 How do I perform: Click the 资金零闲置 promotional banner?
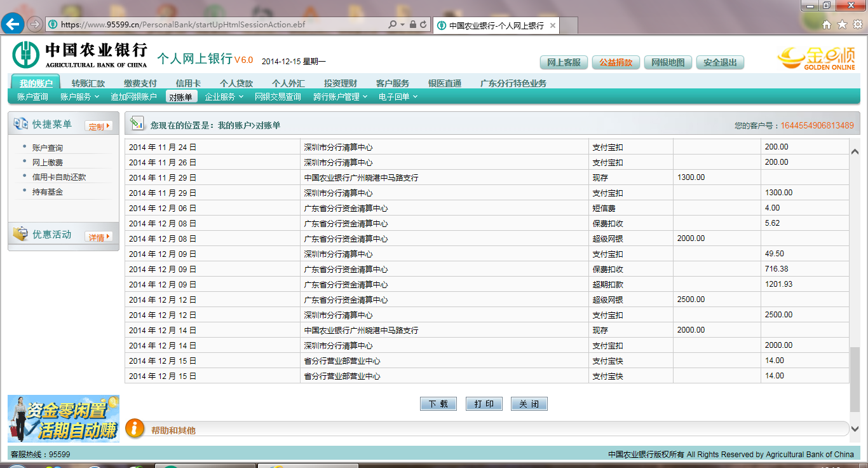coord(64,418)
